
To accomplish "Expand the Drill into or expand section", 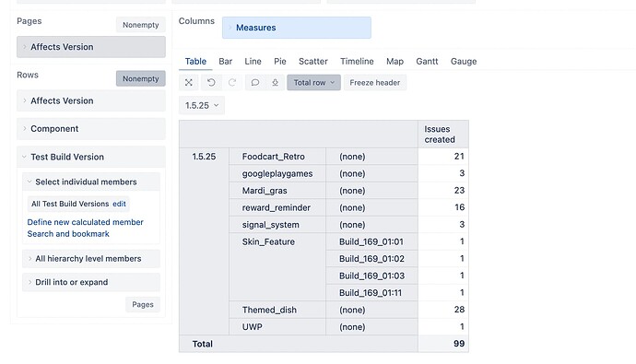I will (91, 282).
